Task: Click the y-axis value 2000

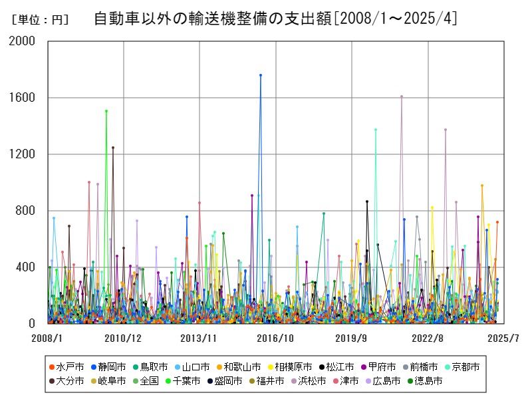Action: 22,41
